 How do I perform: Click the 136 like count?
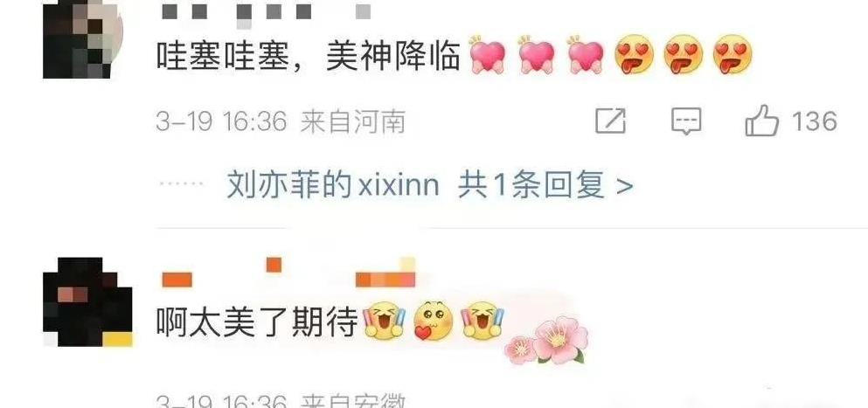click(x=815, y=121)
